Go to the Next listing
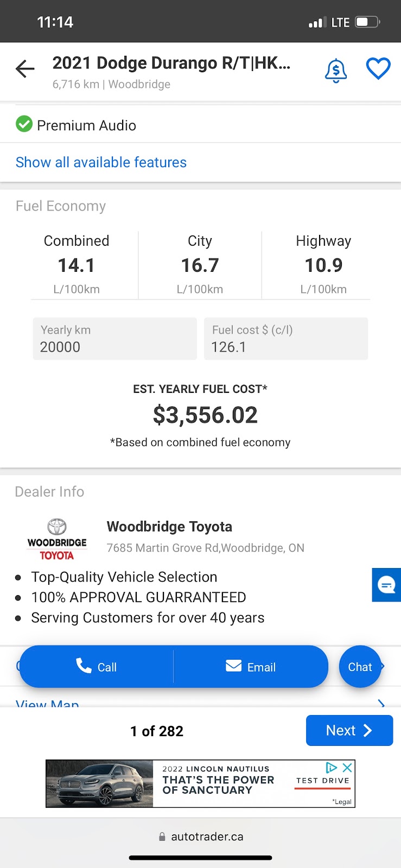This screenshot has width=401, height=868. 349,730
